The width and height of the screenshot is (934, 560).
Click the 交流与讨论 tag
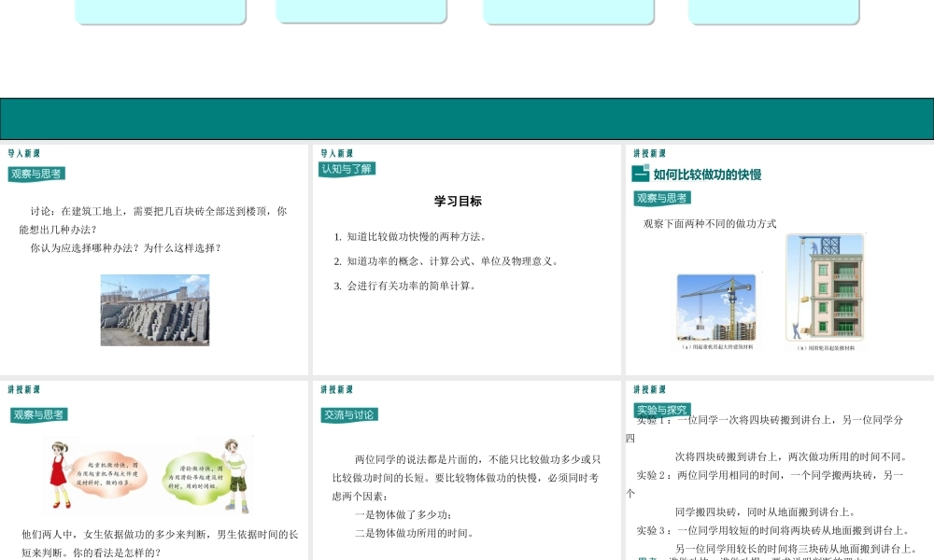tap(349, 414)
